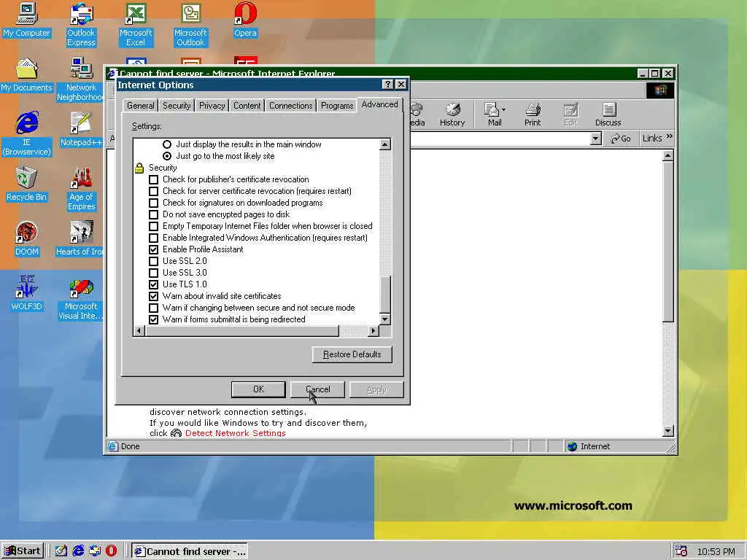Click settings list scroll-up arrow
Viewport: 747px width, 560px height.
pos(385,144)
